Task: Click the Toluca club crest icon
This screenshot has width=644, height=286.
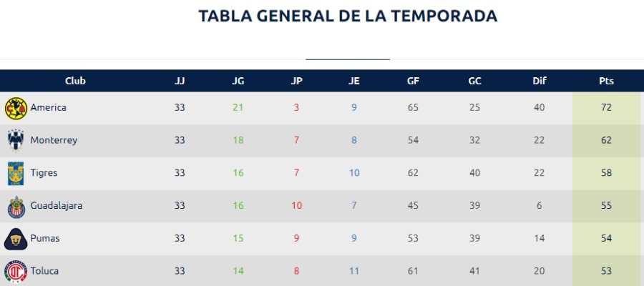Action: click(x=16, y=272)
